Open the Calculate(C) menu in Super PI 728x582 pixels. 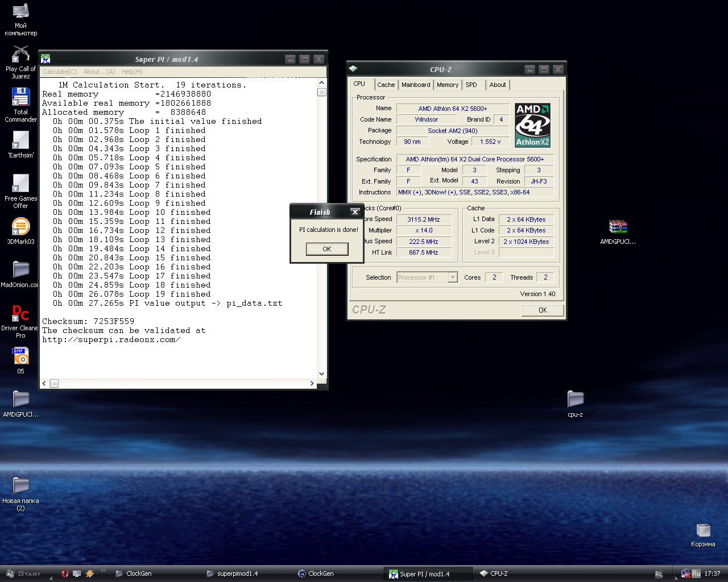pyautogui.click(x=59, y=72)
